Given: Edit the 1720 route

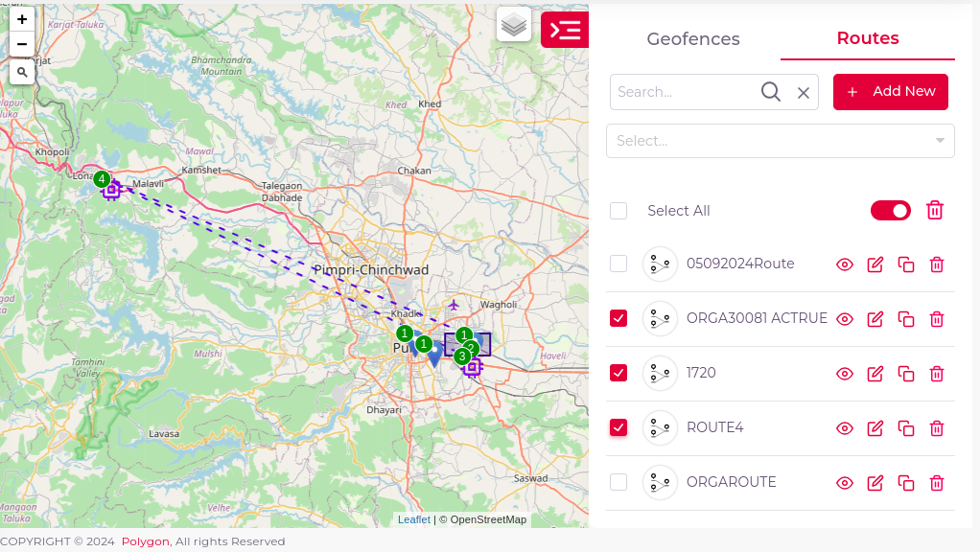Looking at the screenshot, I should point(875,374).
